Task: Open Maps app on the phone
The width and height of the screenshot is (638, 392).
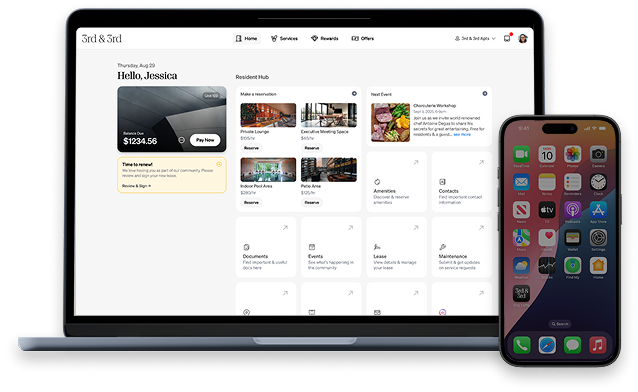Action: pyautogui.click(x=521, y=238)
